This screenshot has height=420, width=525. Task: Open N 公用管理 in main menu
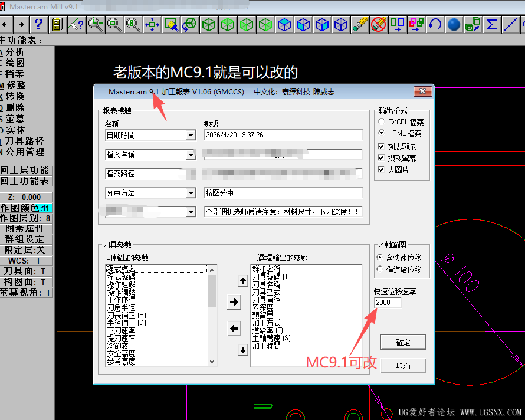pos(22,152)
